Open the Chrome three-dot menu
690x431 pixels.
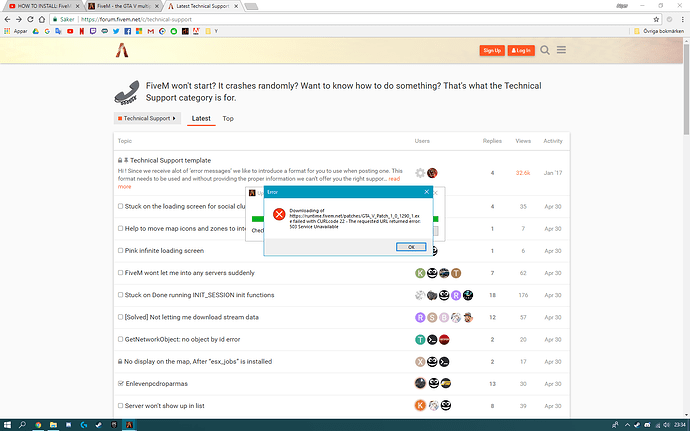(x=683, y=19)
